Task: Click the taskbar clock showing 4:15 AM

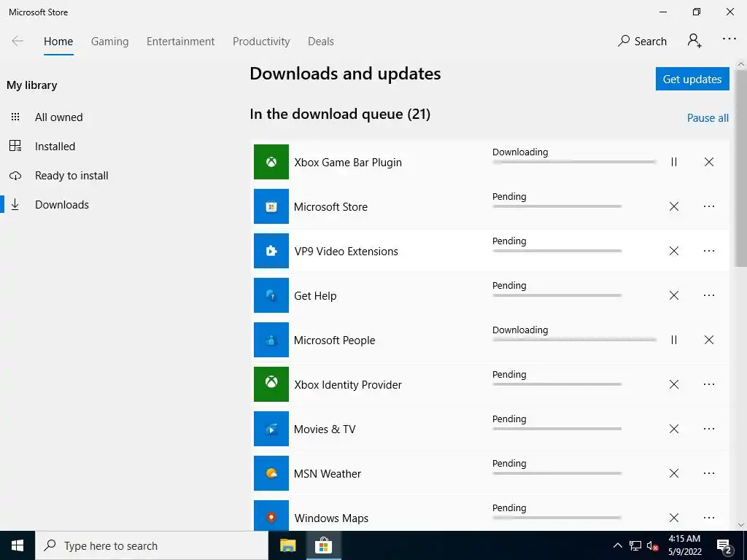Action: [x=684, y=545]
